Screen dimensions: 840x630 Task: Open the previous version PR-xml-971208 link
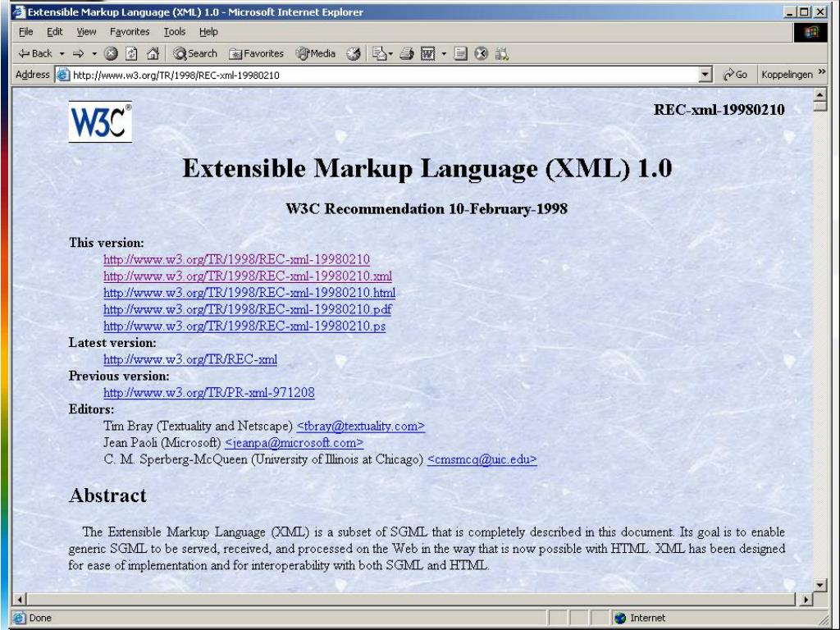(209, 393)
